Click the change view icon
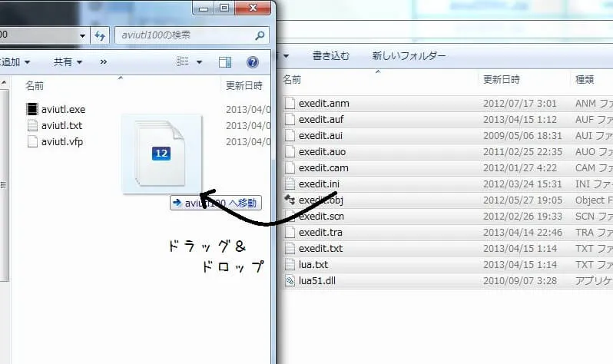Viewport: 613px width, 364px height. click(x=183, y=61)
